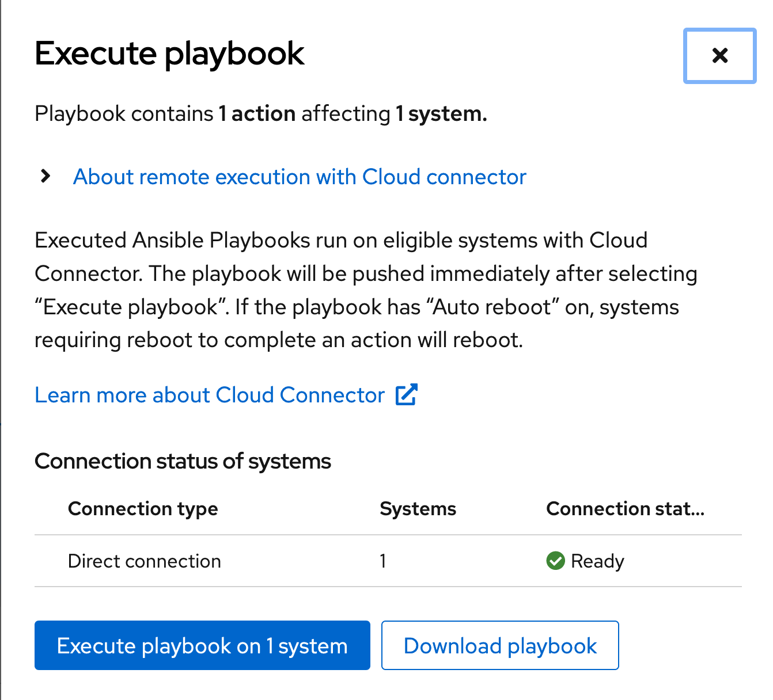773x700 pixels.
Task: Click the Learn more about Cloud Connector link
Action: point(210,395)
